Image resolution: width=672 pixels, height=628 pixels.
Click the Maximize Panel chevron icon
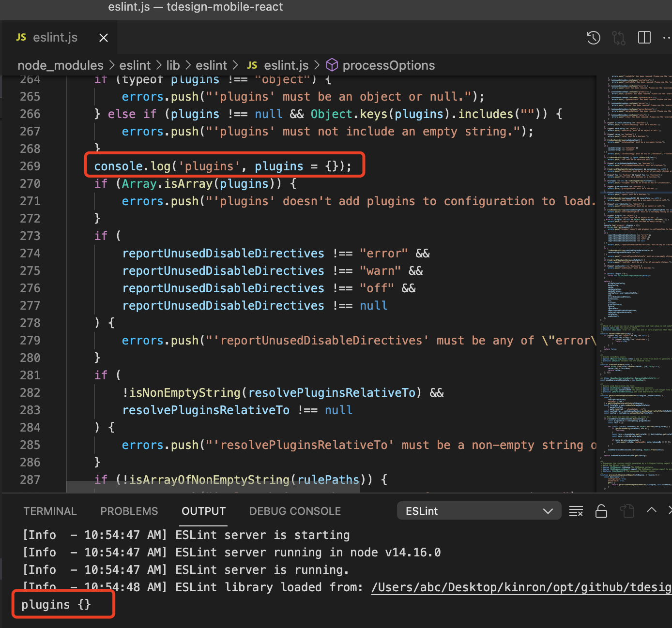pyautogui.click(x=651, y=510)
